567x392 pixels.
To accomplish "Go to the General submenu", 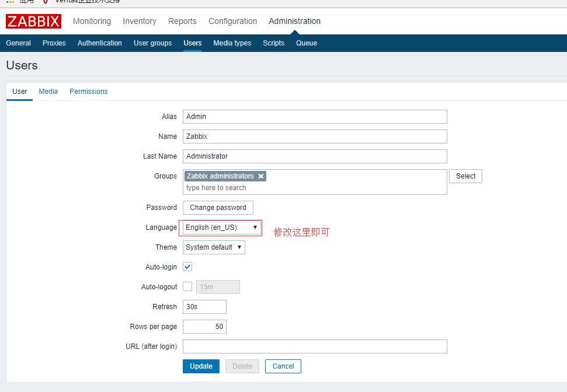I will pos(19,43).
